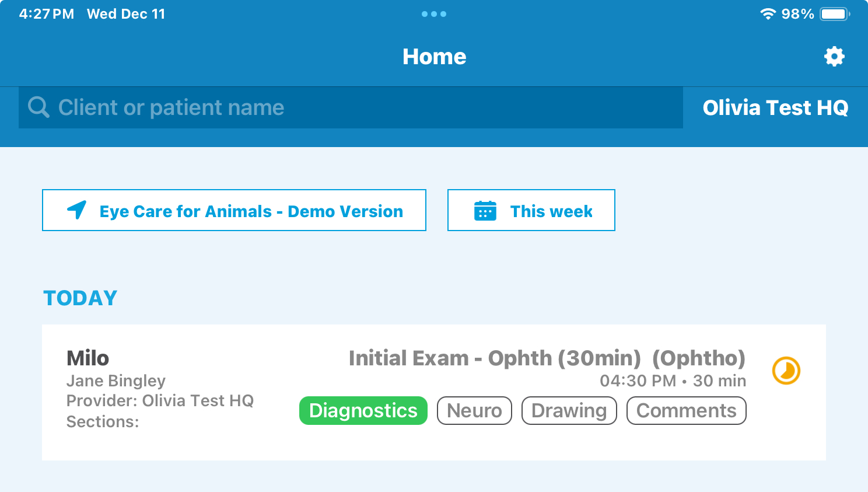Toggle the Diagnostics section badge

coord(363,410)
